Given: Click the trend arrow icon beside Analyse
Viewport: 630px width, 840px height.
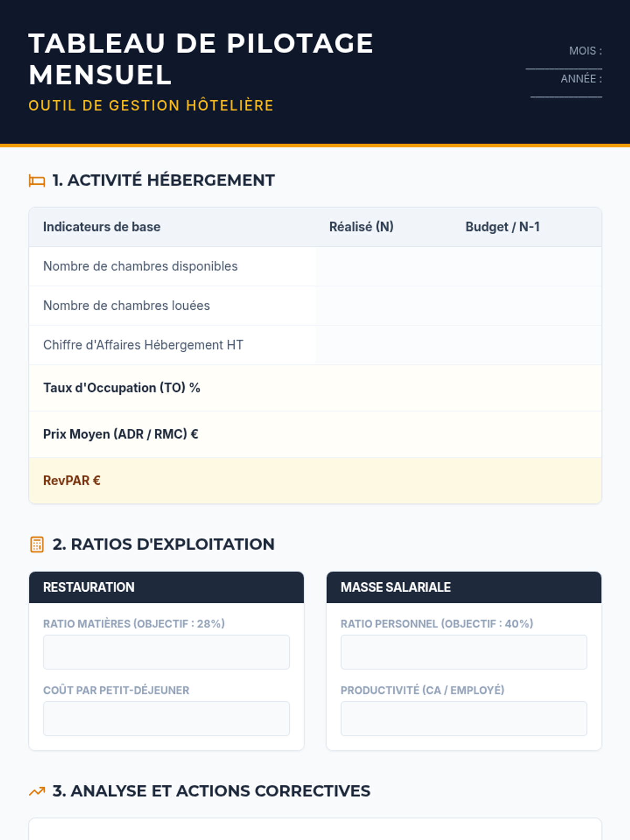Looking at the screenshot, I should (37, 791).
